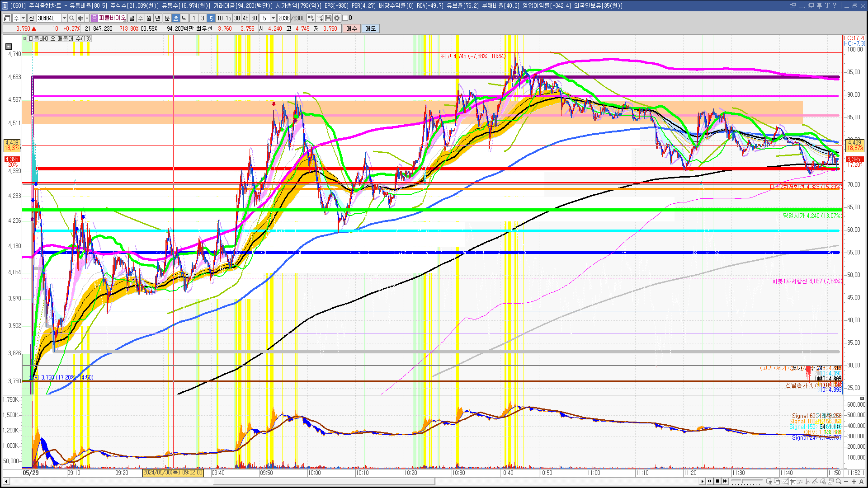
Task: Click the plus zoom-in icon at bottom right
Action: click(854, 482)
